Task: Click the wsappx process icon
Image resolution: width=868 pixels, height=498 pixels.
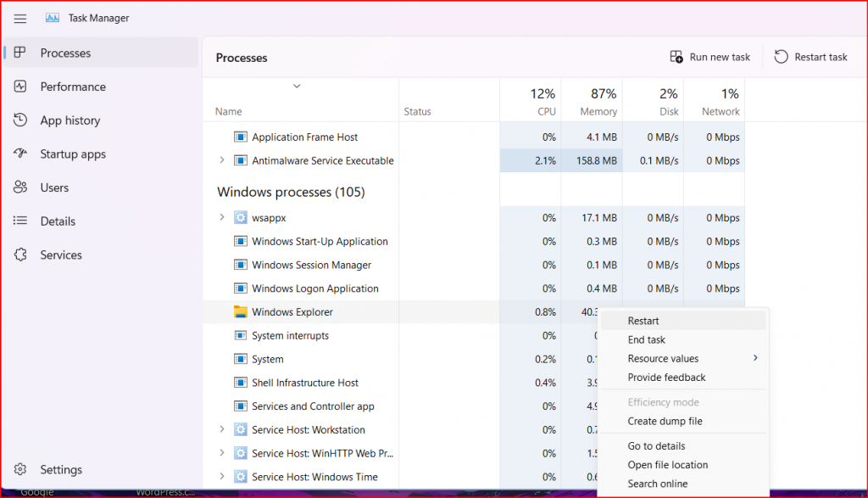Action: (240, 218)
